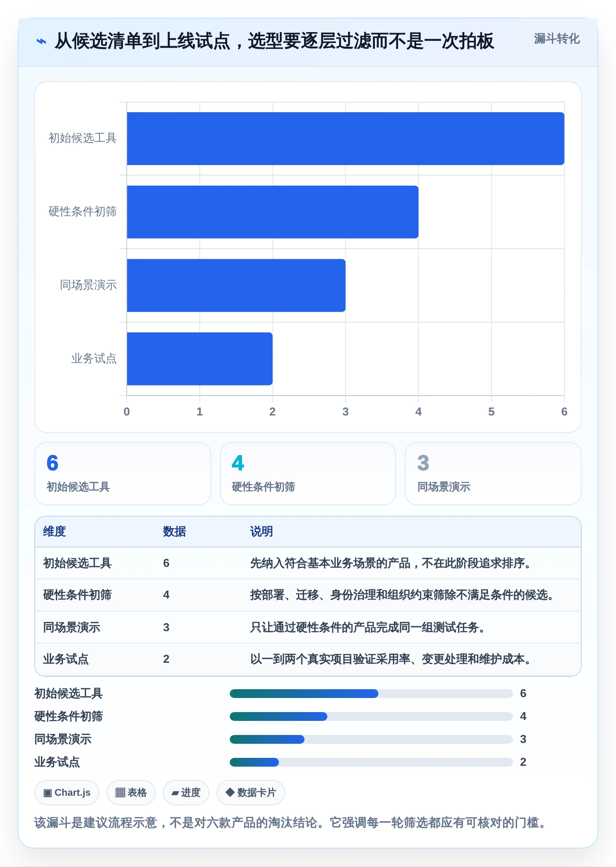Click the description starting 以一到两个真实项目

[391, 659]
